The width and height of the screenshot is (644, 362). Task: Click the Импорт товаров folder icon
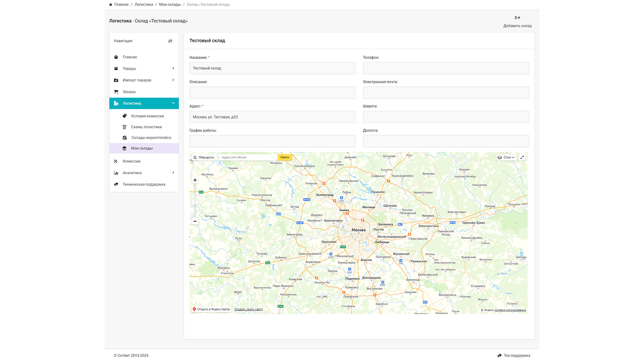(116, 80)
